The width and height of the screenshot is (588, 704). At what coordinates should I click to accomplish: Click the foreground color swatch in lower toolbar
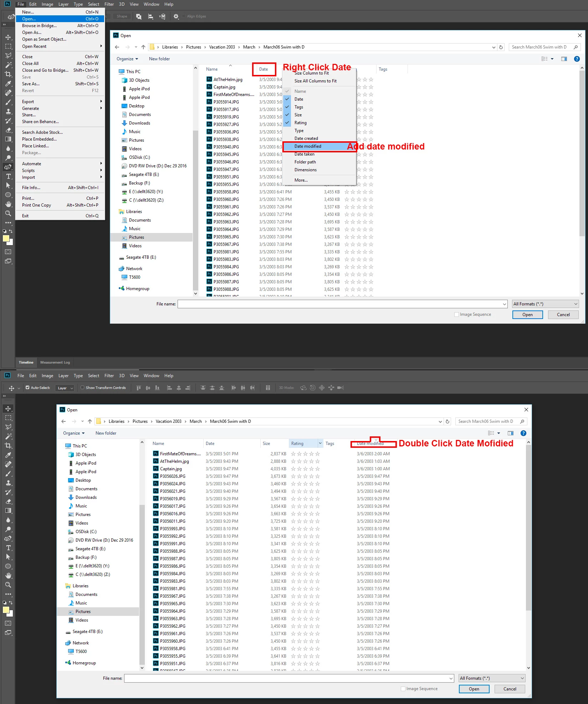(x=6, y=610)
